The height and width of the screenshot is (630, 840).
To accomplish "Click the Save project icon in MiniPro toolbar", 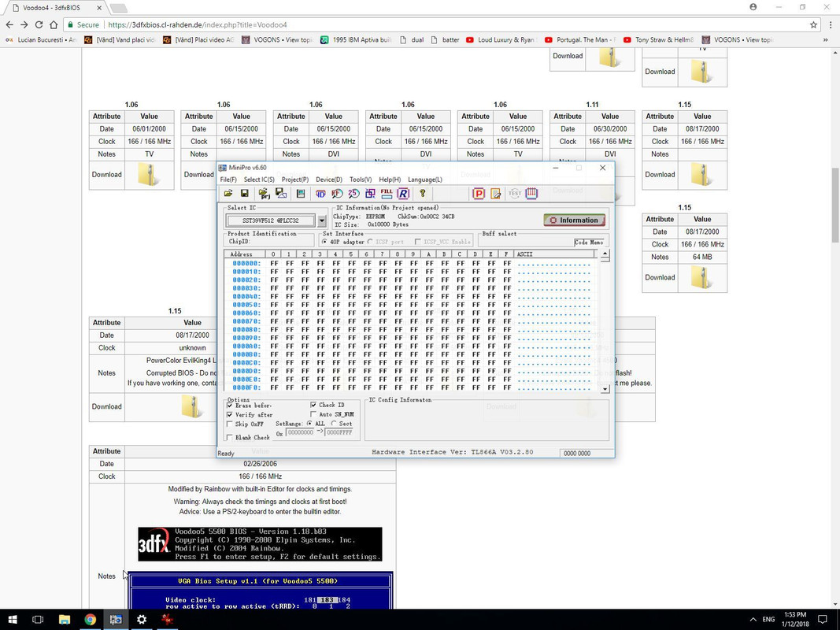I will [281, 194].
